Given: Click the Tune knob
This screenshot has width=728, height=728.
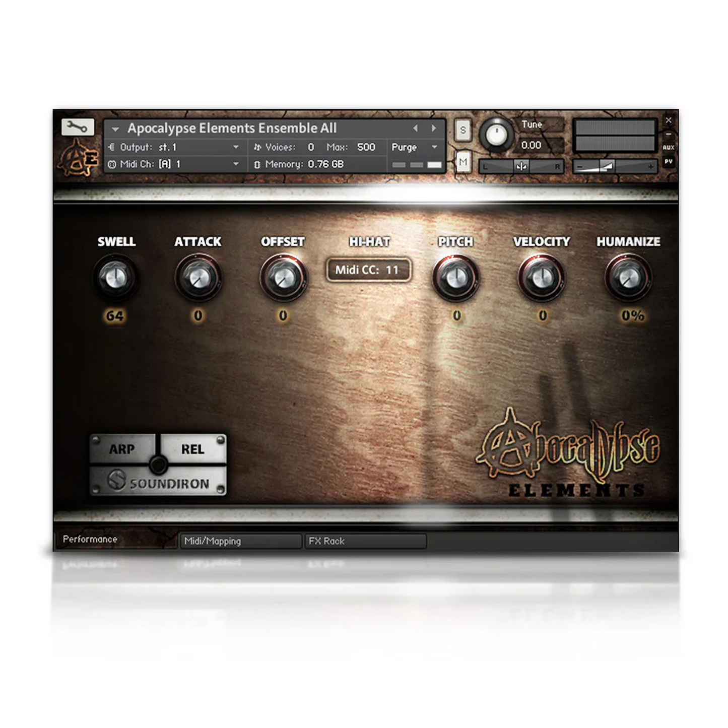Looking at the screenshot, I should (496, 135).
